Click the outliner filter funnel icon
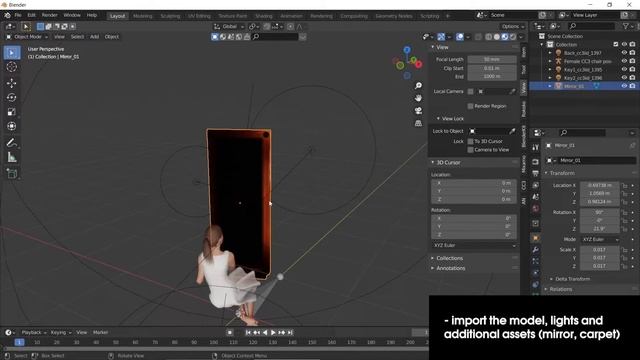This screenshot has height=360, width=640. 626,26
